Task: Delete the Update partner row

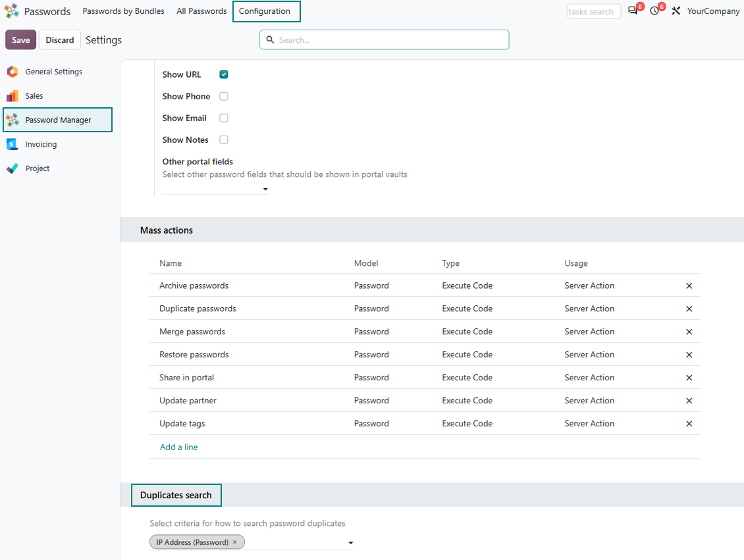Action: tap(689, 401)
